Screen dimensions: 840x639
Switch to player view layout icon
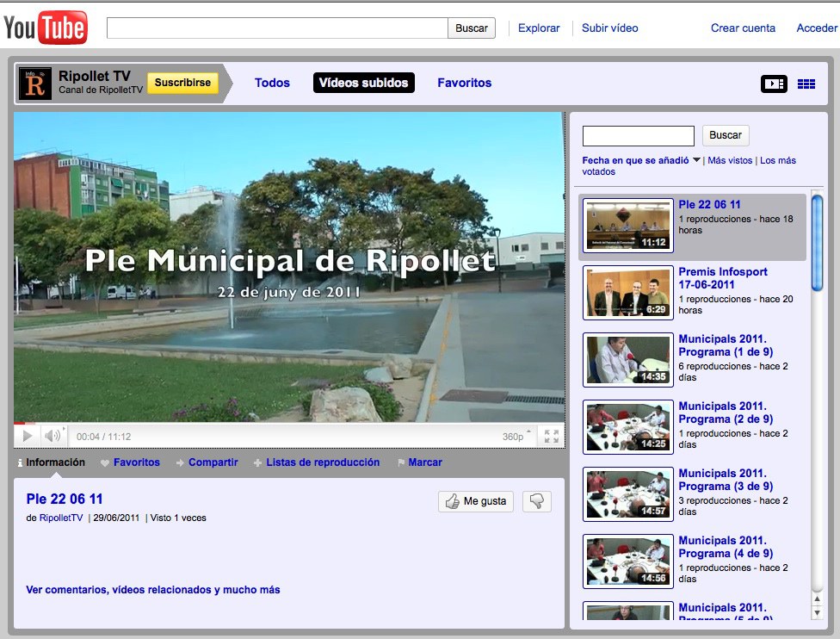(x=774, y=84)
